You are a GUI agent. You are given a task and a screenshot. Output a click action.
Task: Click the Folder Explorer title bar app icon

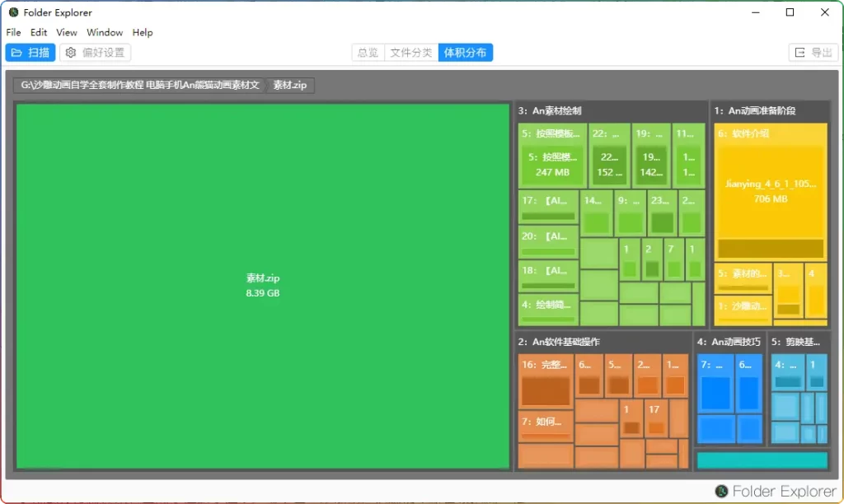[13, 12]
